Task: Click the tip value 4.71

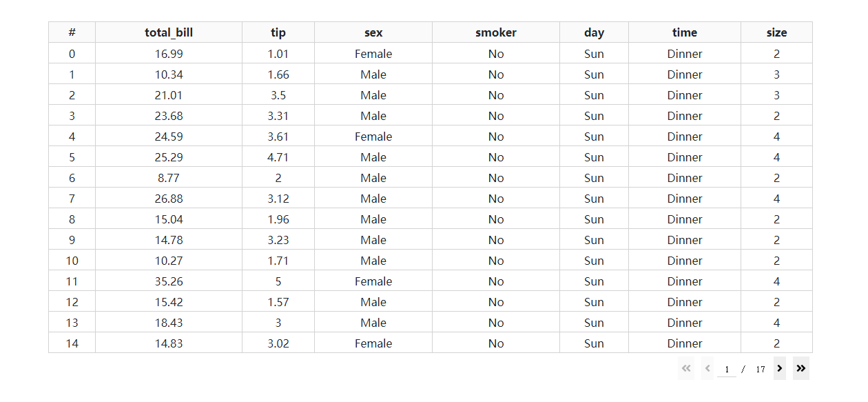Action: pyautogui.click(x=278, y=157)
